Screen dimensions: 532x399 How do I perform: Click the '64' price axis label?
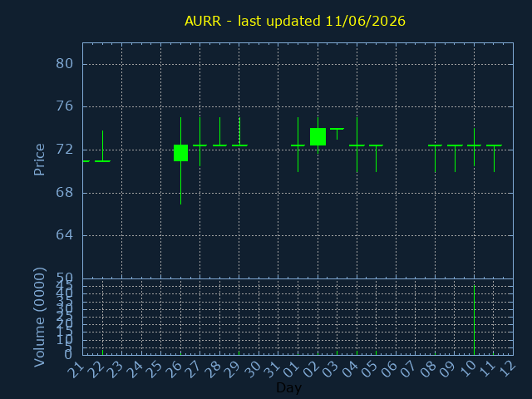tap(64, 235)
